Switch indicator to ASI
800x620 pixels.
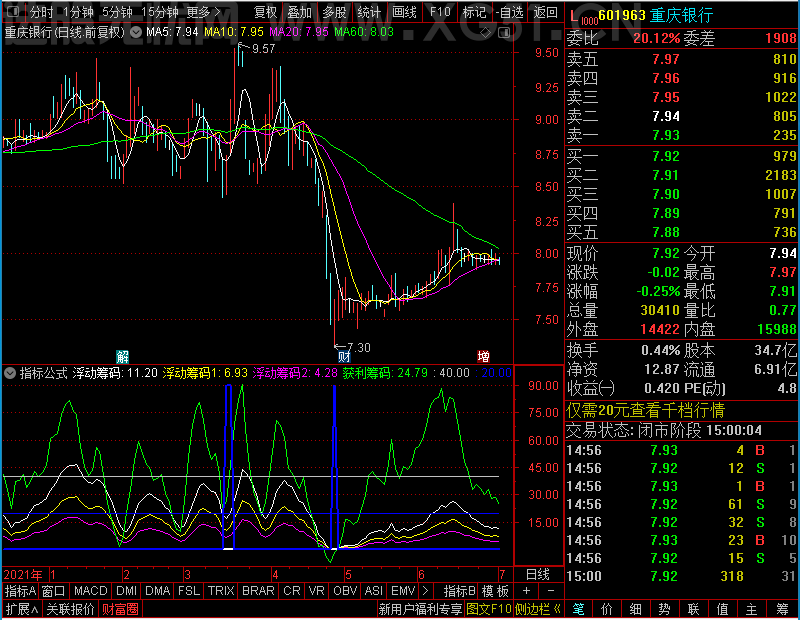coord(373,591)
